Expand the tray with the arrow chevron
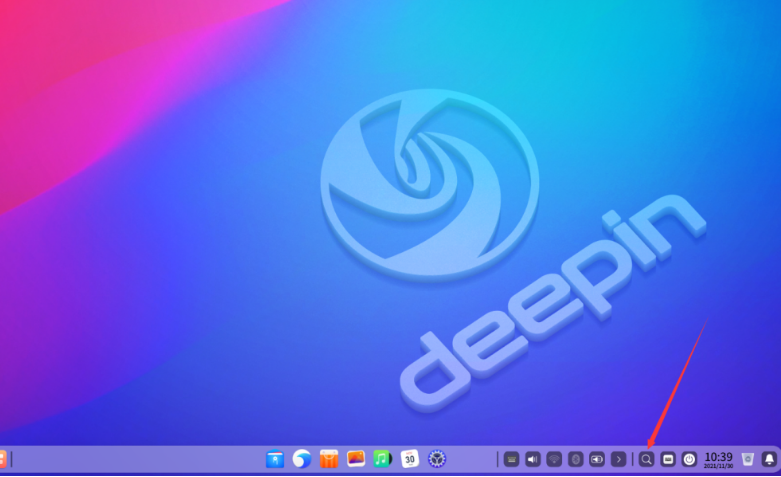The width and height of the screenshot is (781, 477). click(618, 459)
